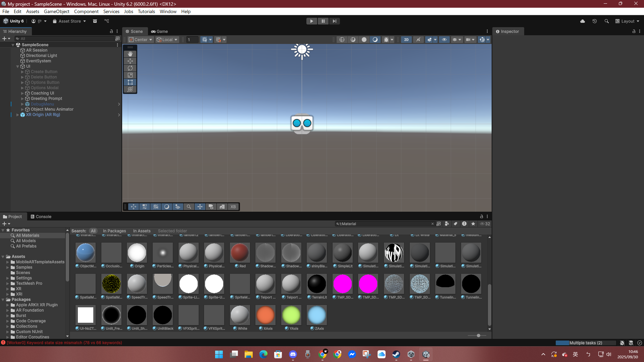Viewport: 644px width, 362px height.
Task: Filter search to In Assets
Action: [142, 231]
